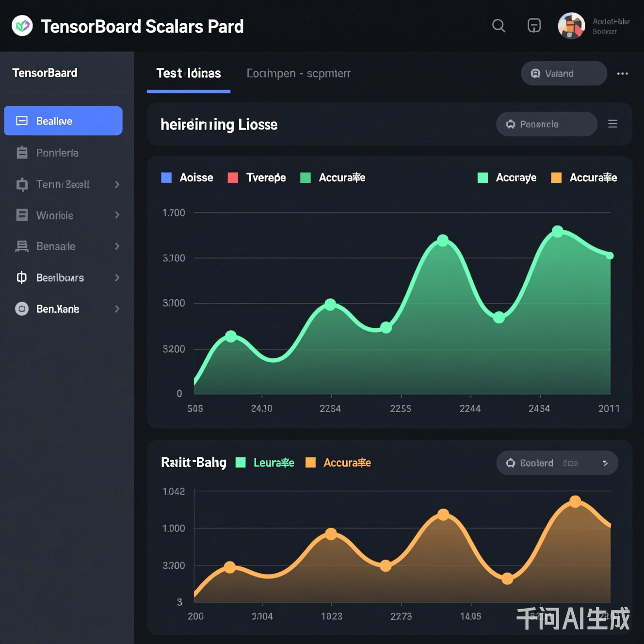The image size is (644, 644).
Task: Expand the Wioricle chevron
Action: [117, 215]
